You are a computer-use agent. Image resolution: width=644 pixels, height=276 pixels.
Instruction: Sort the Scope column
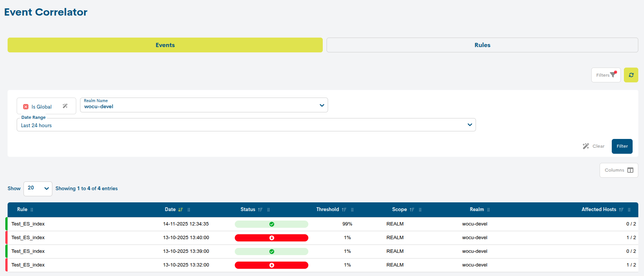(x=412, y=210)
